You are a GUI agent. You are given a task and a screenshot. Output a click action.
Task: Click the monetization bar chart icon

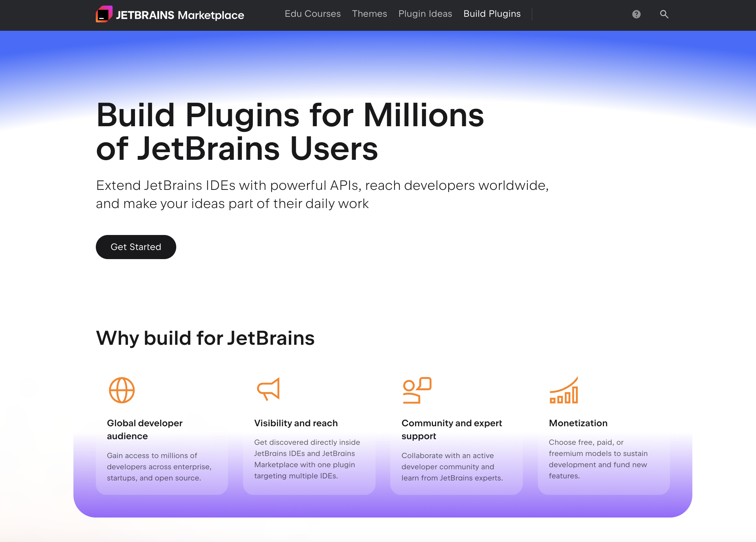coord(564,390)
